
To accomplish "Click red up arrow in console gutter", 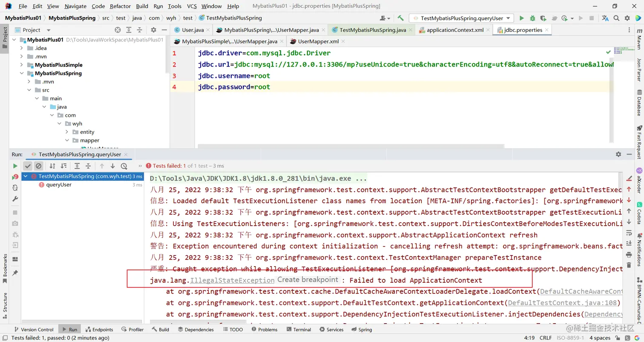I will point(629,189).
